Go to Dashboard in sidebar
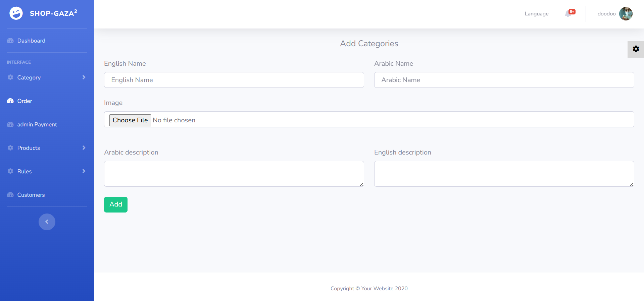The image size is (644, 301). pos(47,41)
